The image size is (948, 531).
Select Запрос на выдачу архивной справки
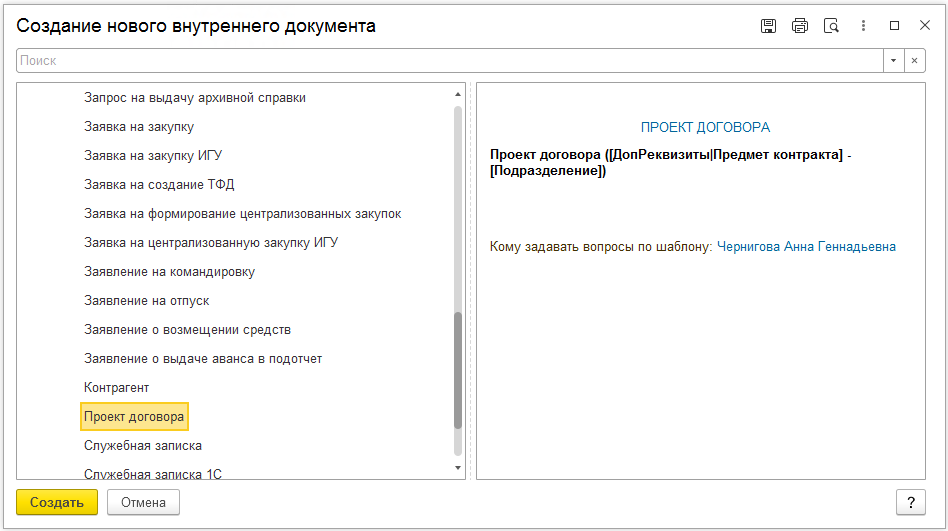(195, 97)
